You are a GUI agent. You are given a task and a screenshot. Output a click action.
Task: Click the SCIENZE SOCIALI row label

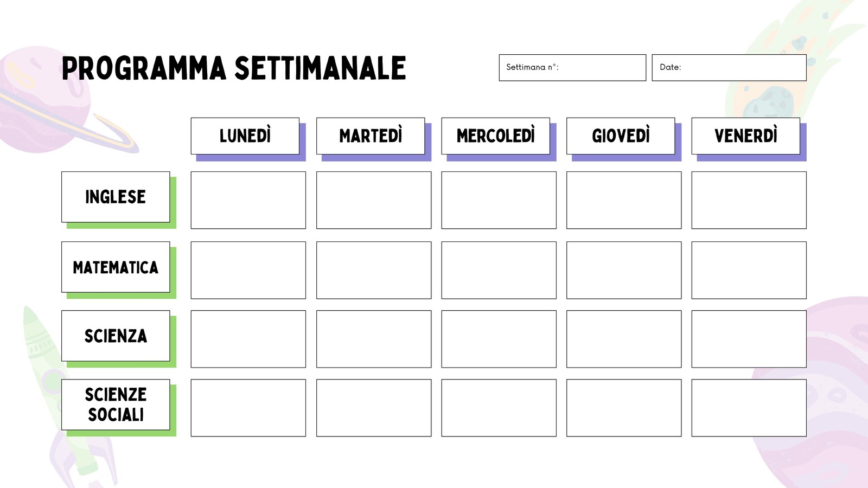(116, 405)
